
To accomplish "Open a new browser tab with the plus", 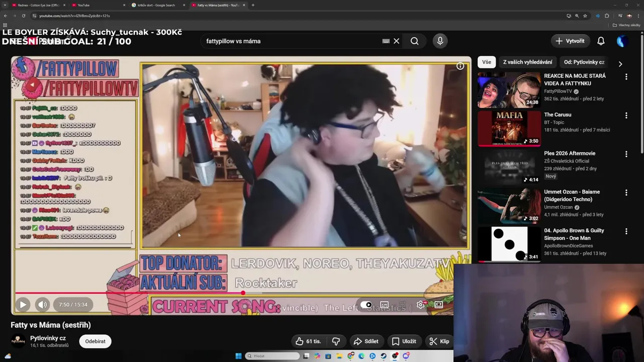I will [253, 5].
